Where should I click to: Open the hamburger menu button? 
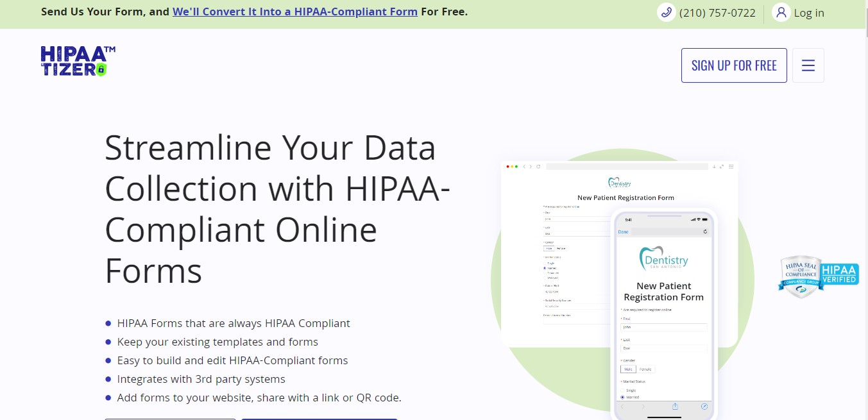808,65
